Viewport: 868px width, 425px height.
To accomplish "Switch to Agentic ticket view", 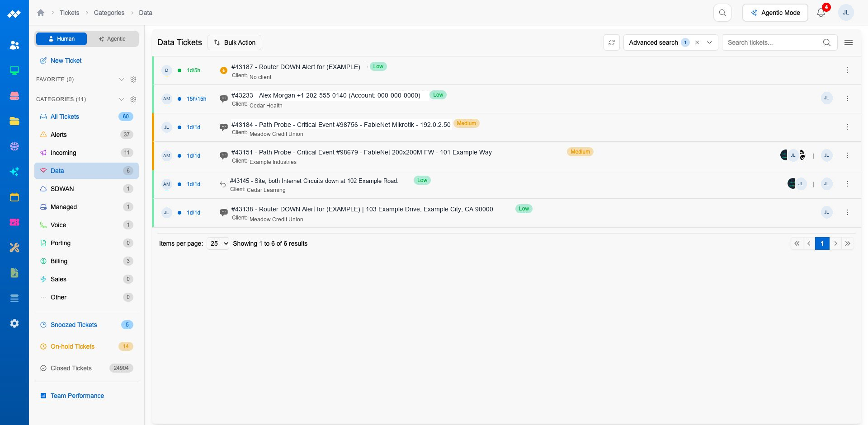I will coord(112,39).
